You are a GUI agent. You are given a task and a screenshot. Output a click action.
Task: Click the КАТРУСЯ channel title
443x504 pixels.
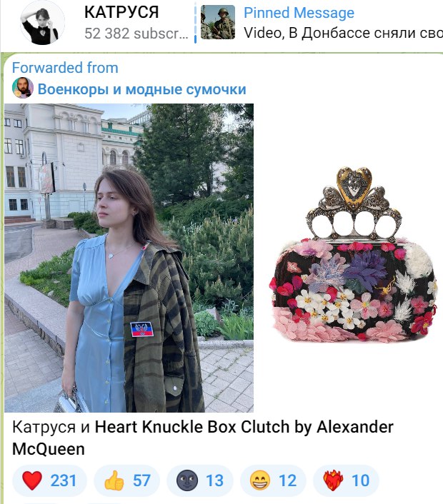121,12
